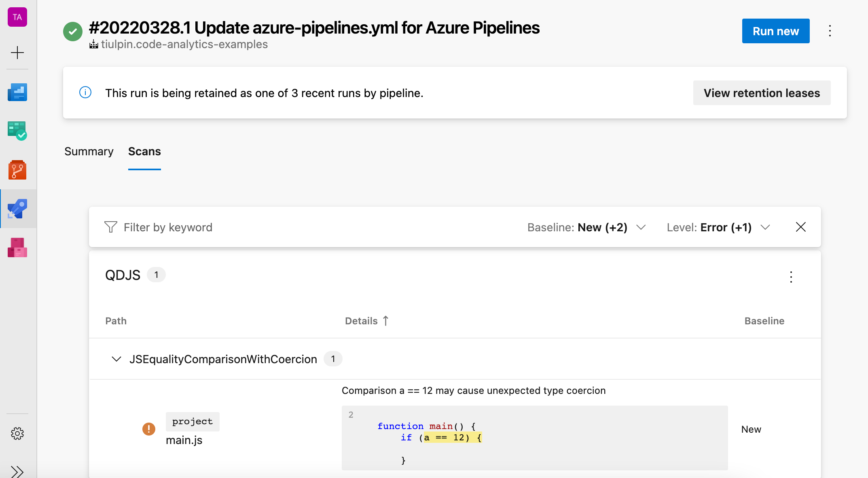Click the JSEqualityComparisonWithCoercion count badge

coord(333,359)
